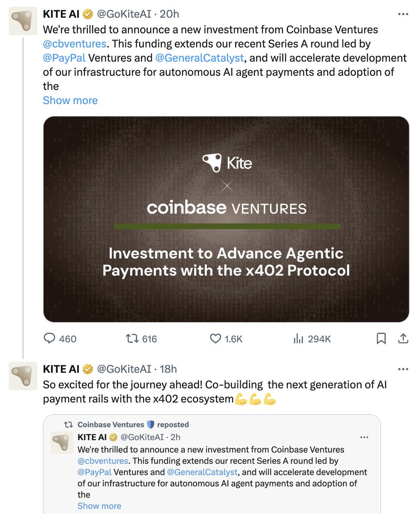The height and width of the screenshot is (514, 420).
Task: Open @cbventures mention in first tweet
Action: 74,44
